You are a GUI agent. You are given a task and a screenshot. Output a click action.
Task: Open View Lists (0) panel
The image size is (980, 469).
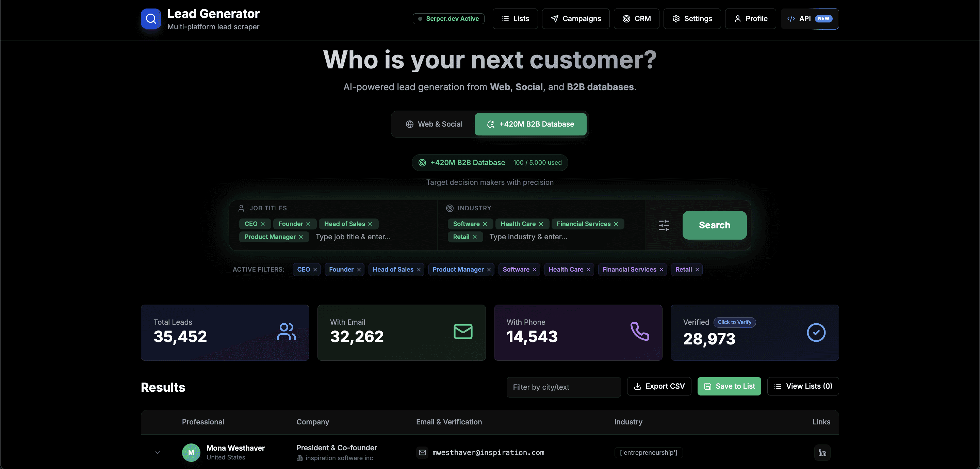(x=803, y=386)
